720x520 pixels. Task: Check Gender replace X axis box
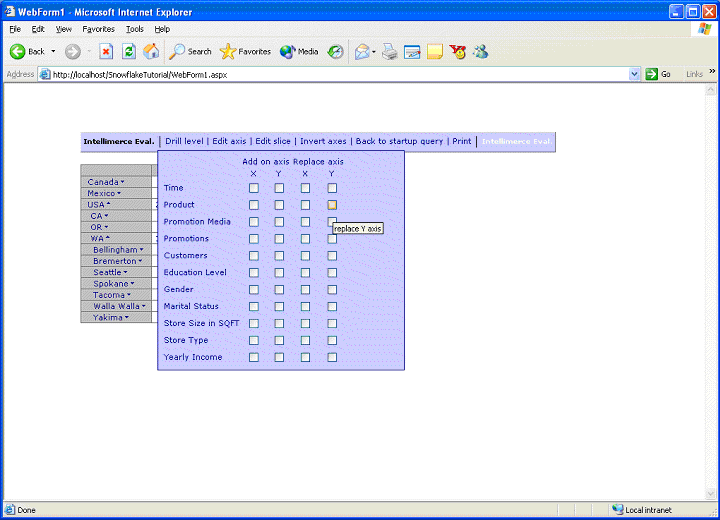(305, 290)
